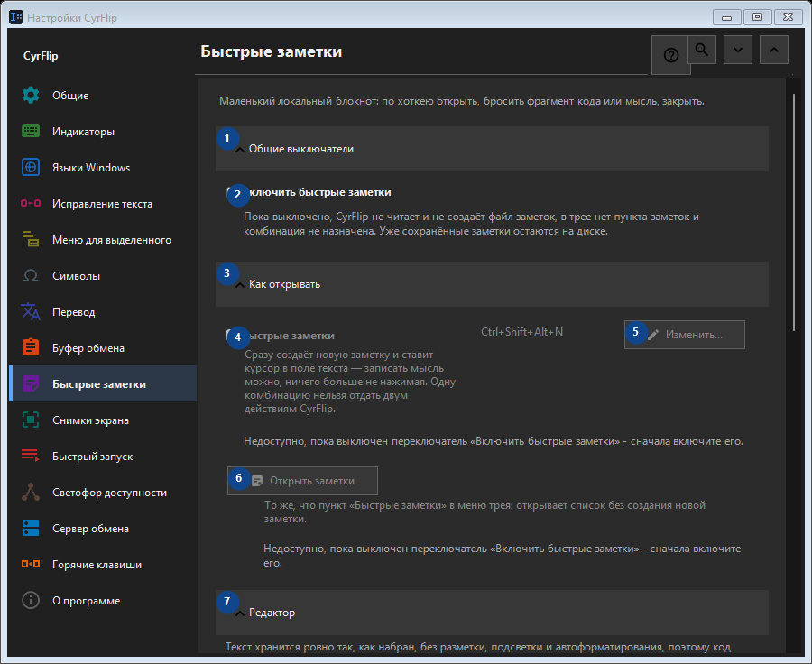Image resolution: width=812 pixels, height=664 pixels.
Task: Click the Снимки экрана capture icon
Action: coord(31,420)
